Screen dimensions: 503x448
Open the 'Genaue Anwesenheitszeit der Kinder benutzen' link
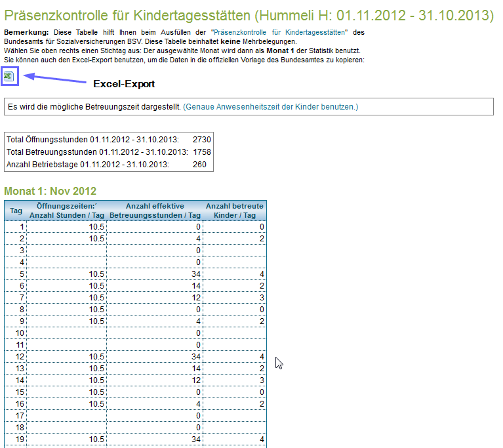click(x=270, y=106)
